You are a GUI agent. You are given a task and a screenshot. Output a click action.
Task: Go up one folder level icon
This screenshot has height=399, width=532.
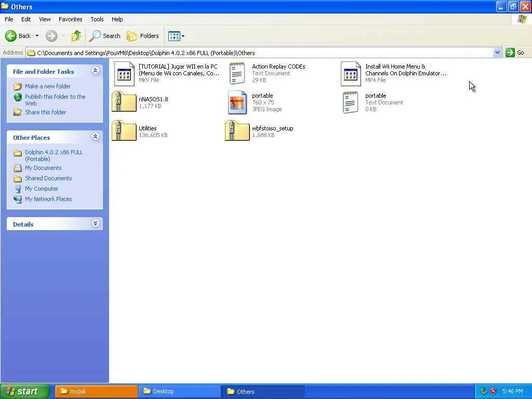tap(76, 36)
